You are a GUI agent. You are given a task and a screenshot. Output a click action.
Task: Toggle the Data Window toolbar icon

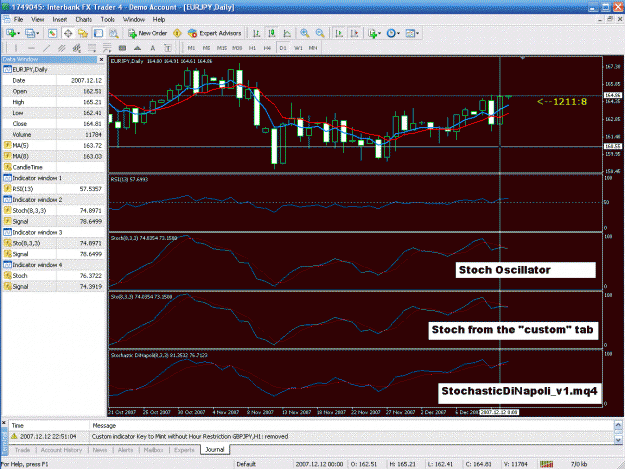[68, 33]
